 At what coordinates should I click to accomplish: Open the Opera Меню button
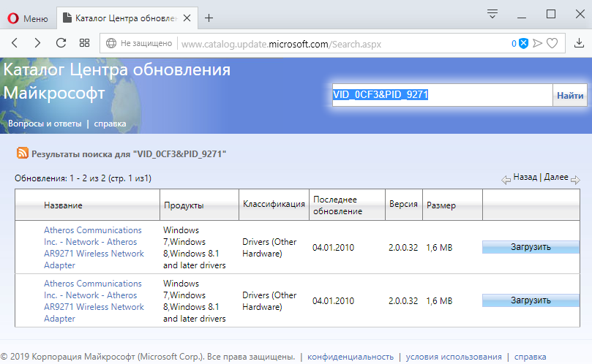(28, 18)
